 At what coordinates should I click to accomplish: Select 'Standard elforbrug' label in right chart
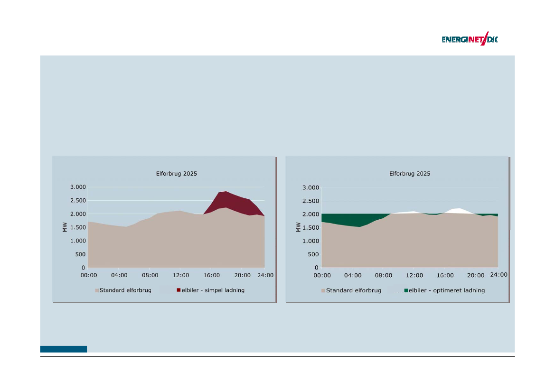pyautogui.click(x=354, y=290)
